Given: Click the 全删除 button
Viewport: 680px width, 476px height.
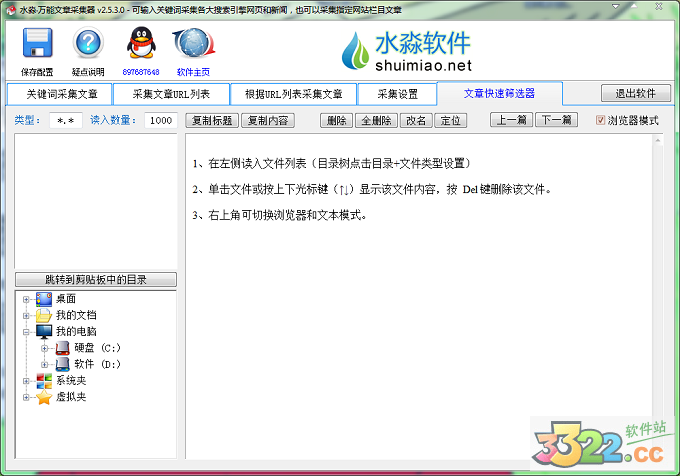Looking at the screenshot, I should coord(376,121).
